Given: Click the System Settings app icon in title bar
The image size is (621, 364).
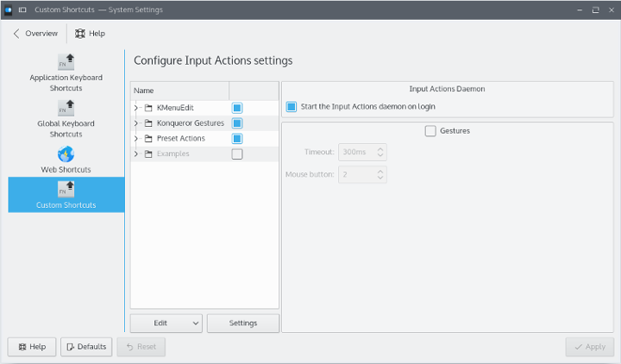Looking at the screenshot, I should click(9, 9).
